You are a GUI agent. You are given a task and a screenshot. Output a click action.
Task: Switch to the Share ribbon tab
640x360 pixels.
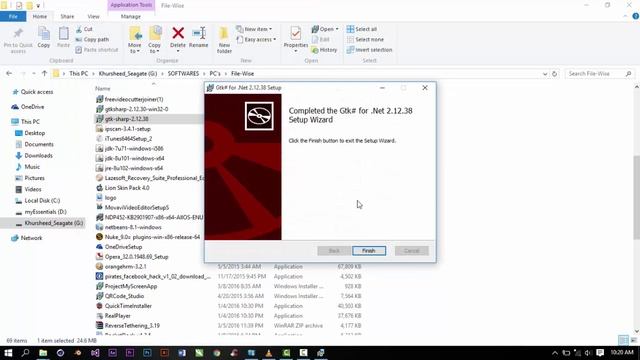pyautogui.click(x=67, y=16)
